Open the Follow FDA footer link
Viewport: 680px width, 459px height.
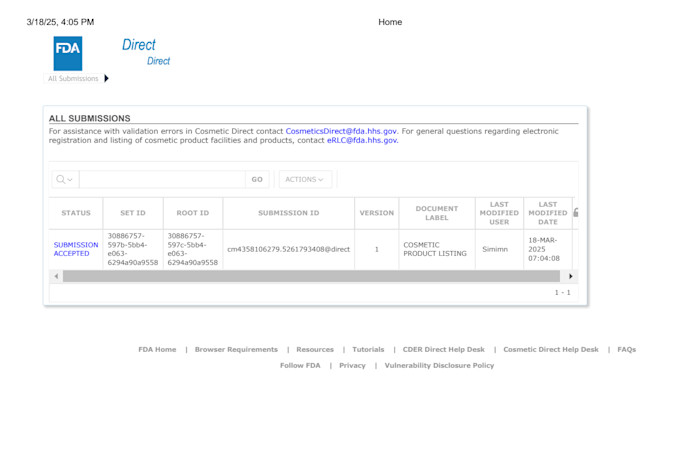coord(300,365)
